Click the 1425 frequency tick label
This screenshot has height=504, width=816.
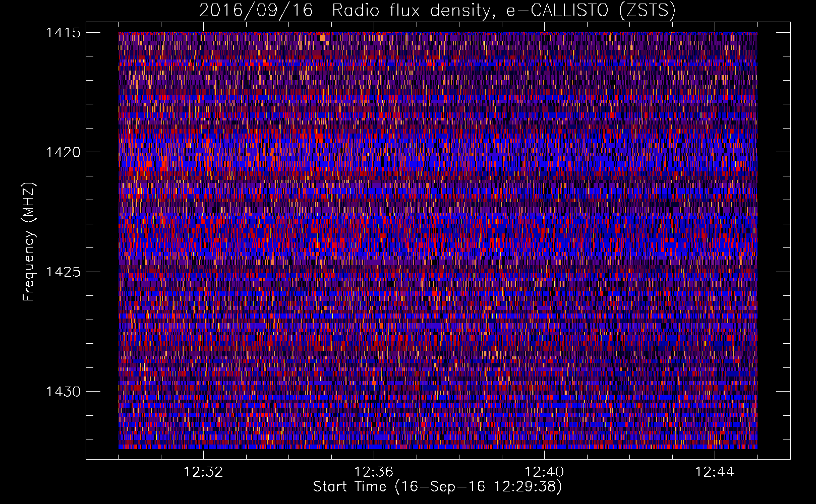point(63,272)
